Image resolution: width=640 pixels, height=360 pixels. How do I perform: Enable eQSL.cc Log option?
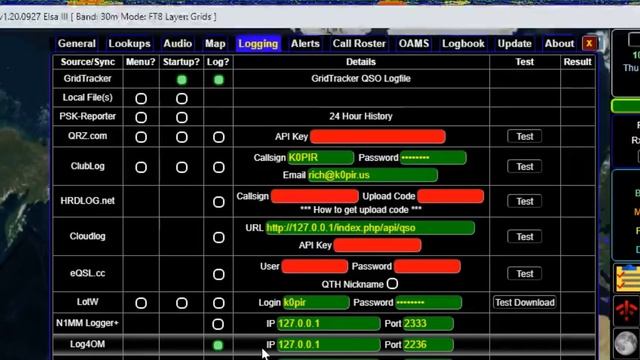point(219,274)
